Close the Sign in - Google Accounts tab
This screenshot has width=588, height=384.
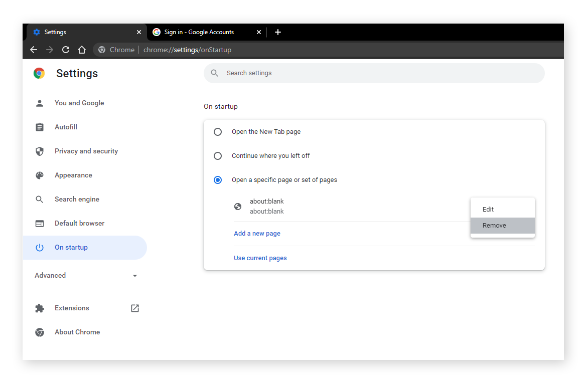[x=259, y=32]
